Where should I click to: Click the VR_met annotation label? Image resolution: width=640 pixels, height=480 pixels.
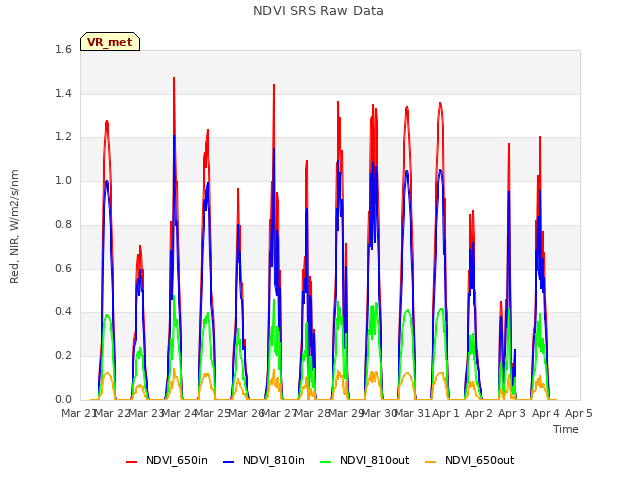[110, 42]
